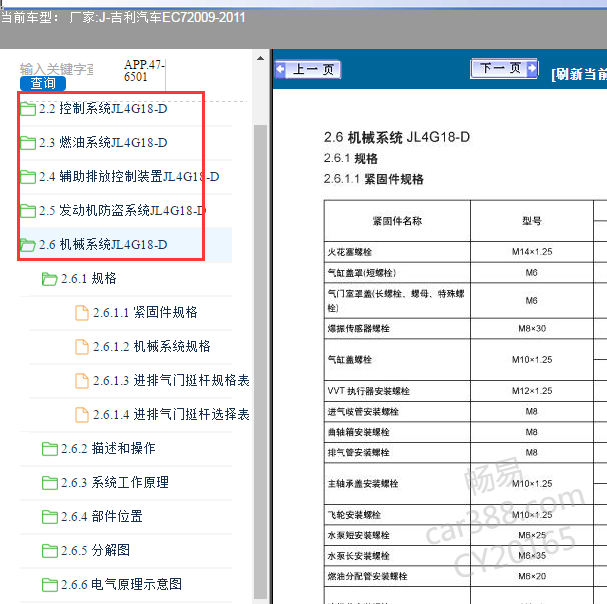
Task: Open tree item 2.6.5 分解图
Action: [x=95, y=551]
